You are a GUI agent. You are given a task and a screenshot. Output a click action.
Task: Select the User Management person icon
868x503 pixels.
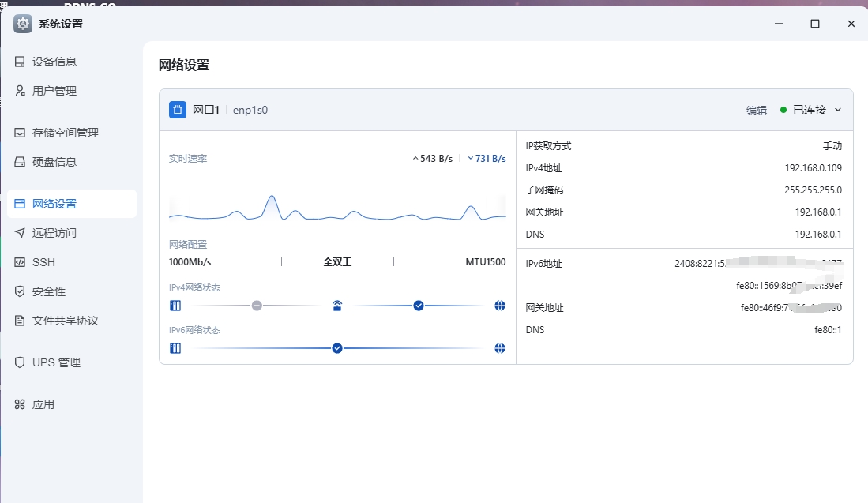(x=20, y=91)
